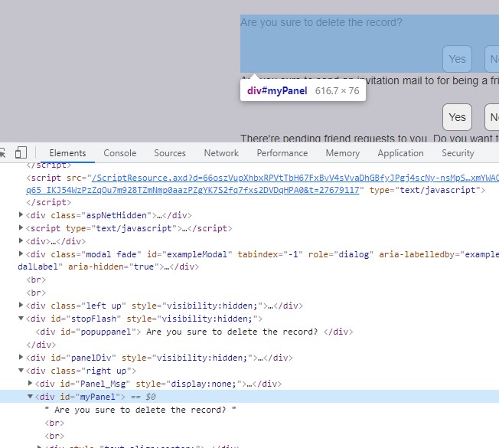Select the first br tag after exampleModal
Viewport: 499px width, 448px height.
tap(36, 280)
